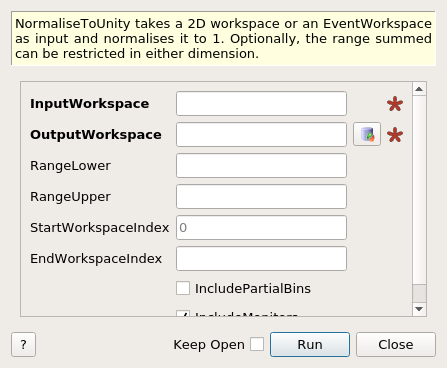Viewport: 447px width, 368px height.
Task: Click the RangeLower label
Action: [70, 166]
